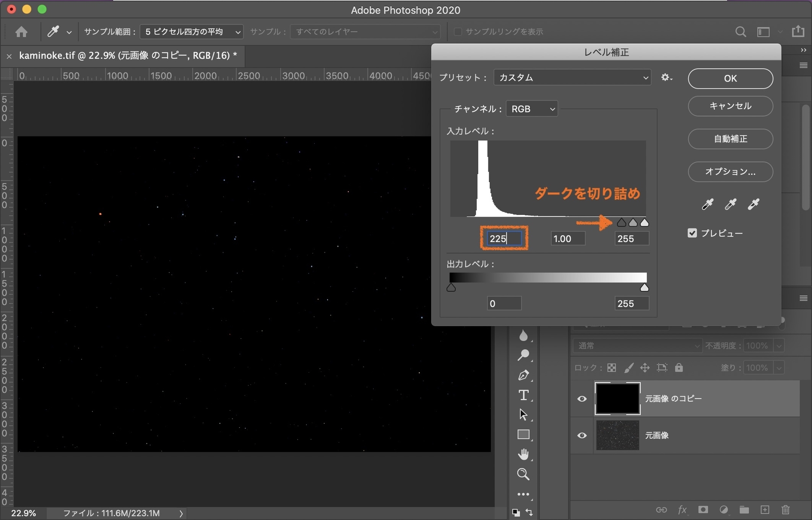Create a new layer group

(x=744, y=510)
